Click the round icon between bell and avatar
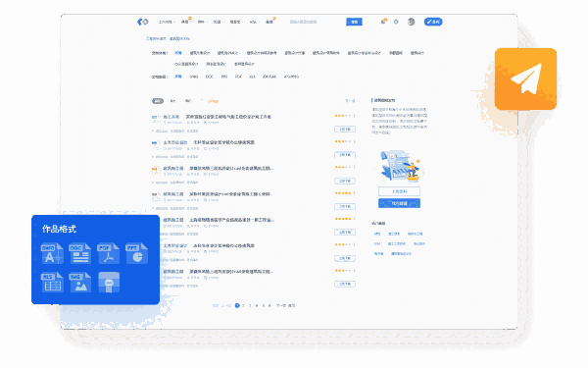The image size is (588, 368). coord(396,22)
